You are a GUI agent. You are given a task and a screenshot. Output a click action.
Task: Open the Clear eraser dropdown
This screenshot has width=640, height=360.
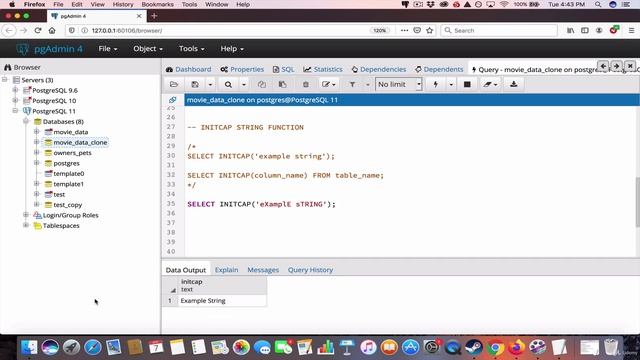pyautogui.click(x=490, y=84)
